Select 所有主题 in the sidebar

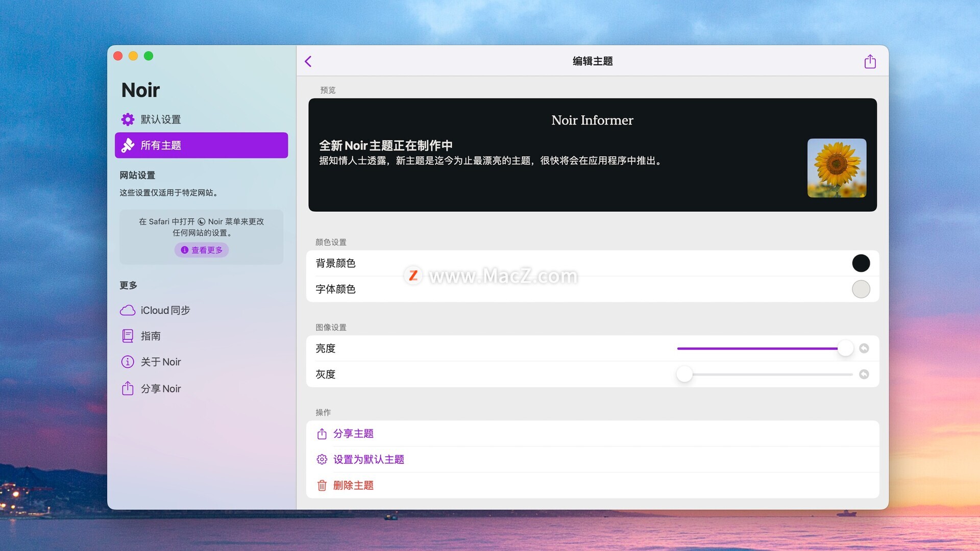(201, 145)
